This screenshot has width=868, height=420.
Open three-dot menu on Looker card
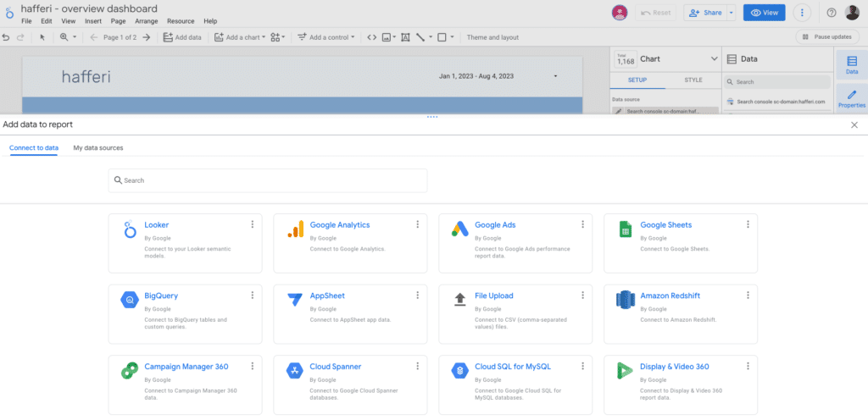pos(253,224)
